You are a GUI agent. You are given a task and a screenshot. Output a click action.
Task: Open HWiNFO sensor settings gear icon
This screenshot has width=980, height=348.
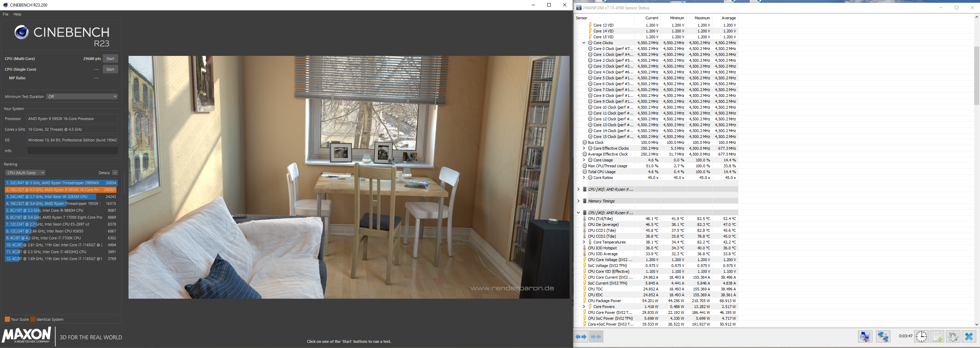coord(953,337)
